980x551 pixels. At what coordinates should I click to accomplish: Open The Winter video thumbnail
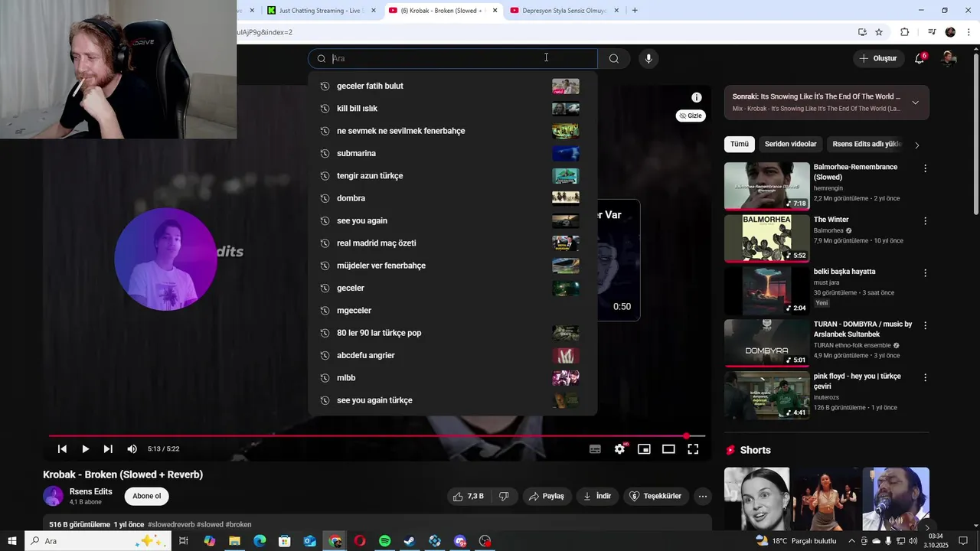coord(766,238)
